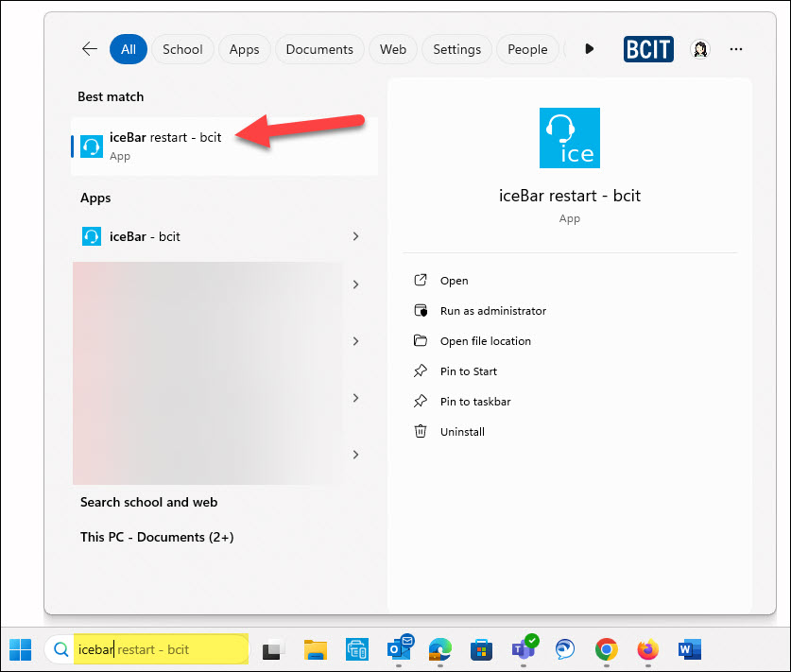Click the BCIT logo in the search header
The image size is (791, 672).
648,49
